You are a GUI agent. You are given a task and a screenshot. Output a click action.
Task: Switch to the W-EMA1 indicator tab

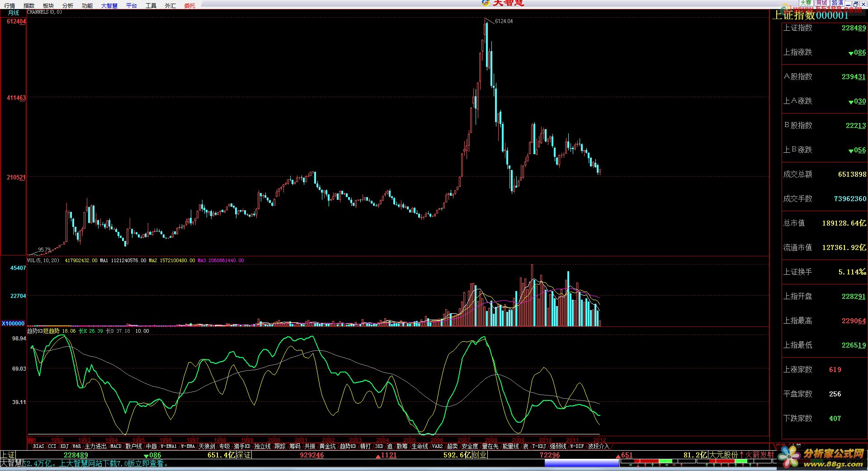point(169,446)
